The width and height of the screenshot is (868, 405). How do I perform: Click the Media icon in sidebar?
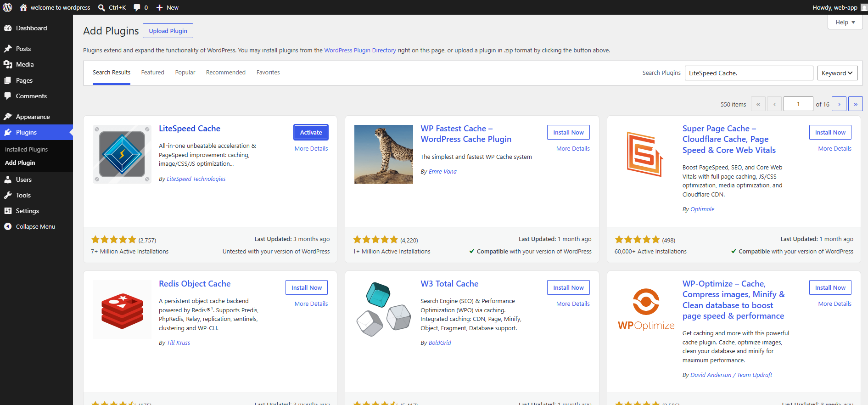(x=8, y=64)
